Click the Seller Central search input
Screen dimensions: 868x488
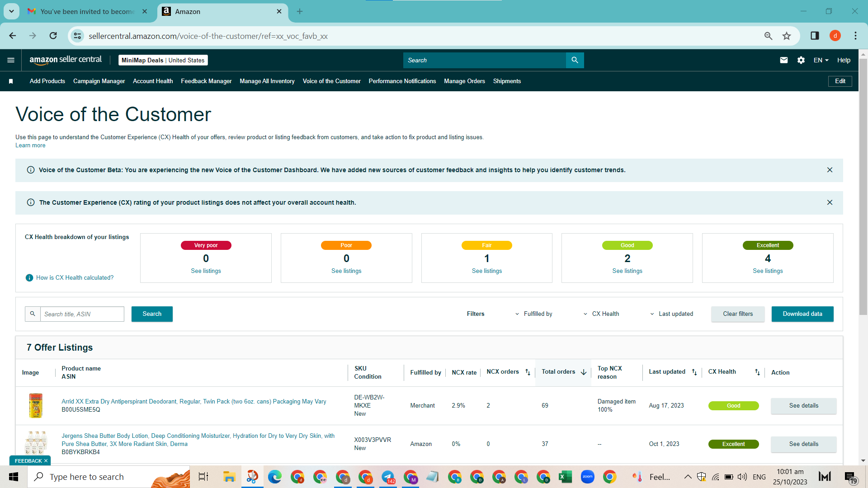485,60
